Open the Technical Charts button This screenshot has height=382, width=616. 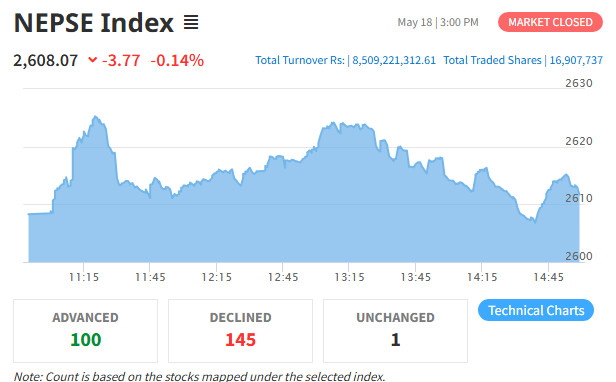536,310
